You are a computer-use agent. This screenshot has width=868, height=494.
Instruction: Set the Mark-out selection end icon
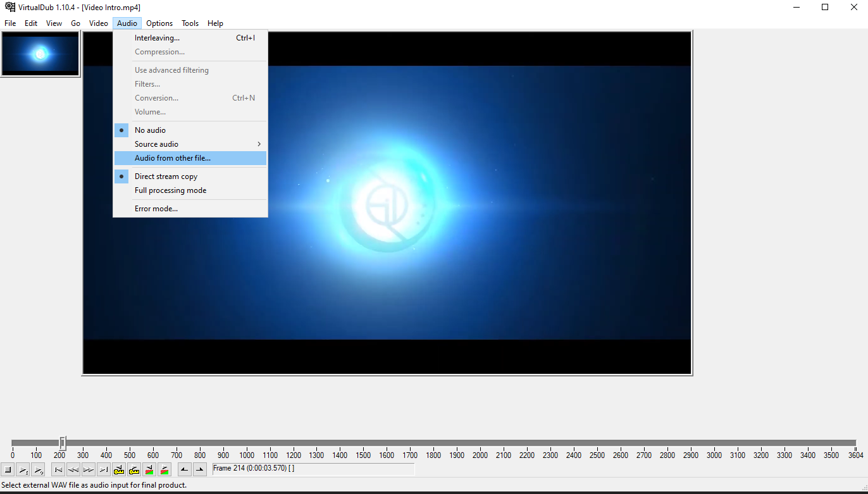pyautogui.click(x=201, y=469)
